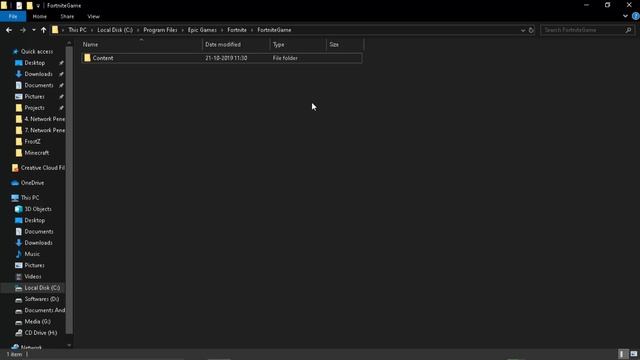
Task: Open Softwares (D:) drive
Action: [x=42, y=299]
